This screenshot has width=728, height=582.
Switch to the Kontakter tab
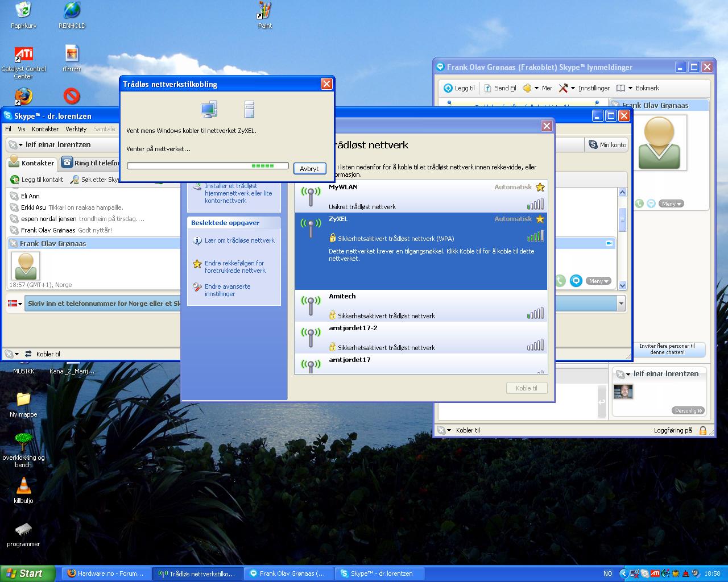[x=32, y=163]
